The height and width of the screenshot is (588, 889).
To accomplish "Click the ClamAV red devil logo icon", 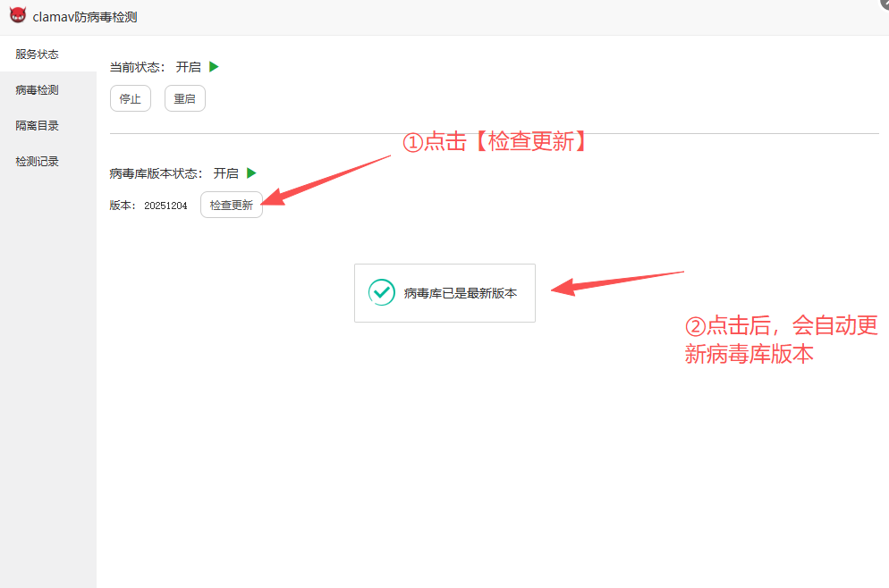I will coord(17,17).
